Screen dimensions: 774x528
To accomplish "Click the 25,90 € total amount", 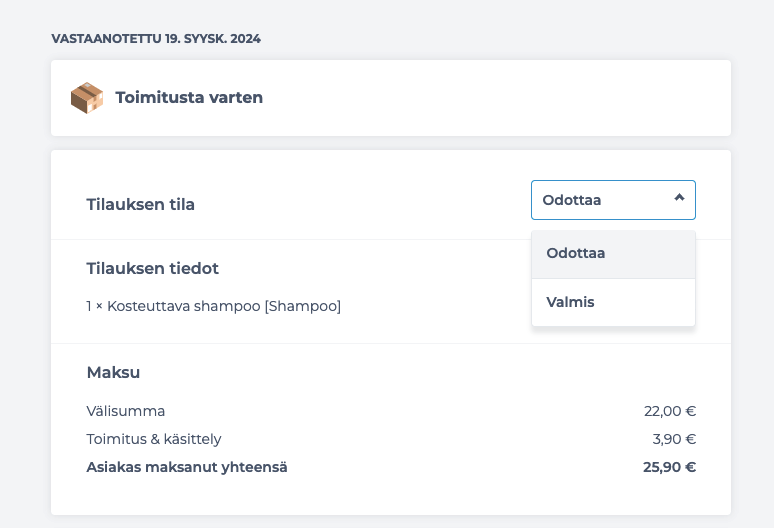I will tap(669, 467).
